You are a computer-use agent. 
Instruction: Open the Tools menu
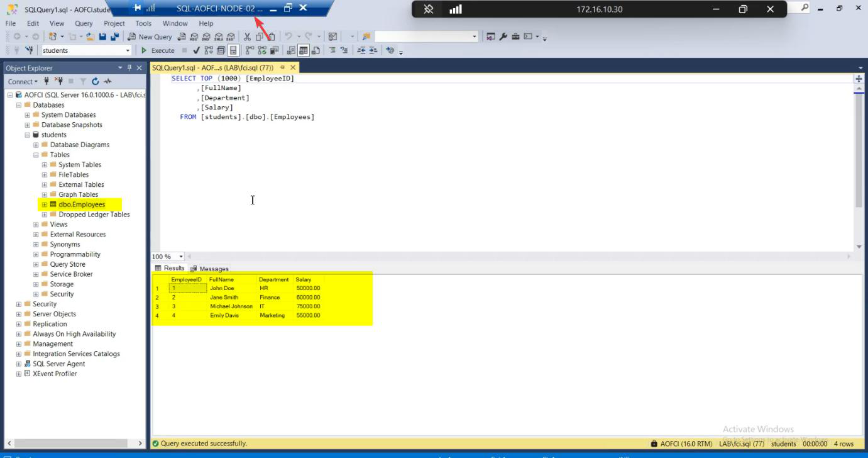click(x=143, y=23)
